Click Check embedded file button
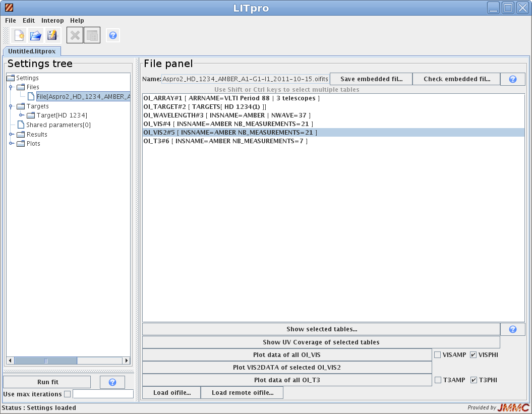Screen dimensions: 532x414 (457, 79)
